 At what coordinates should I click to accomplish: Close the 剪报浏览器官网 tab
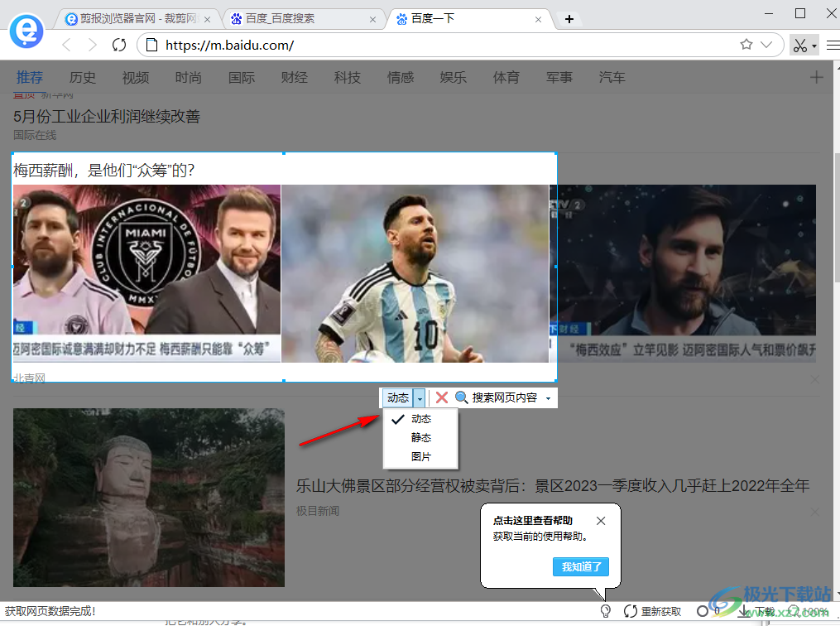(x=208, y=19)
